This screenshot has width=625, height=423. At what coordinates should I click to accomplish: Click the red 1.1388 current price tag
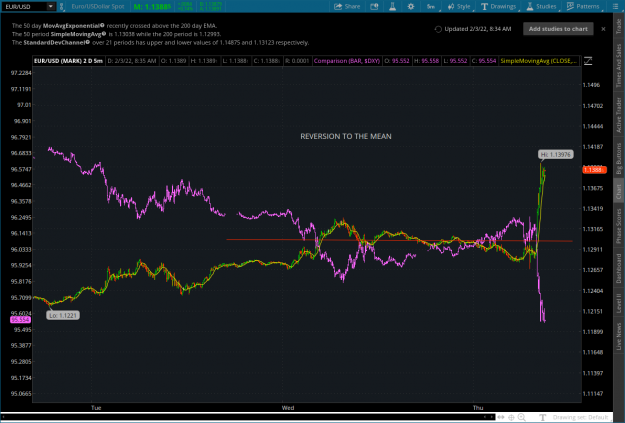594,170
